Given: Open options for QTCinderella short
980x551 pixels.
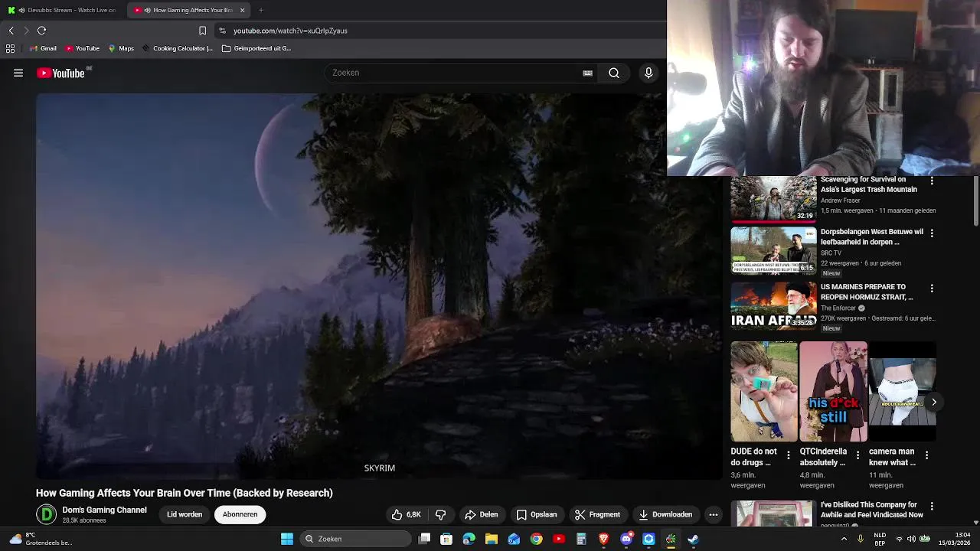Looking at the screenshot, I should pos(857,455).
